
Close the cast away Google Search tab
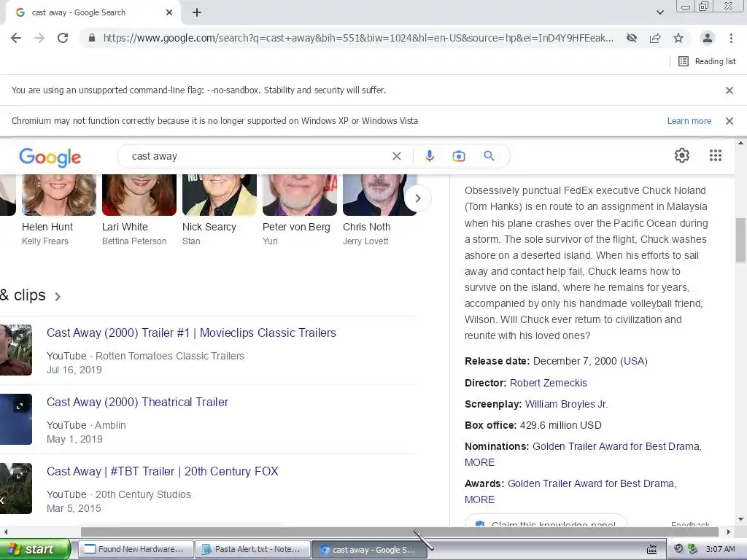pyautogui.click(x=169, y=12)
